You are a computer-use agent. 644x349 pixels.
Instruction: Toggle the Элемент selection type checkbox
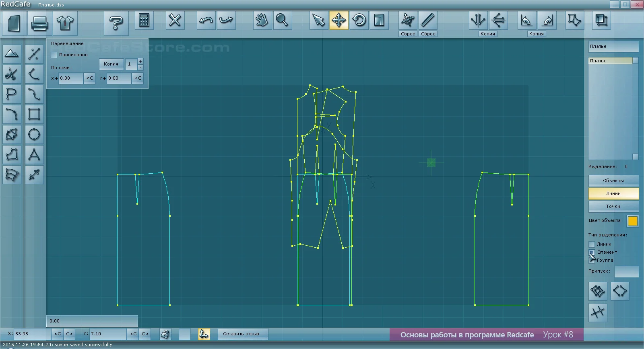tap(592, 252)
